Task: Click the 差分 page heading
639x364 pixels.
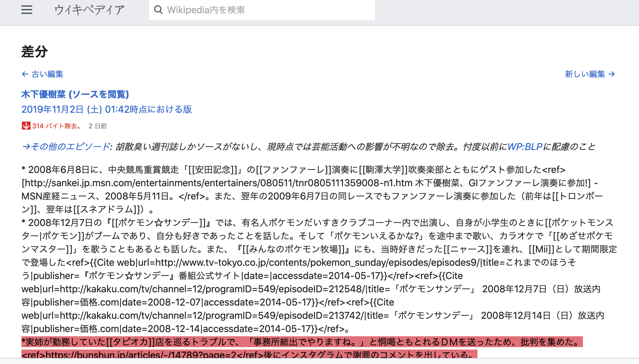Action: coord(35,52)
